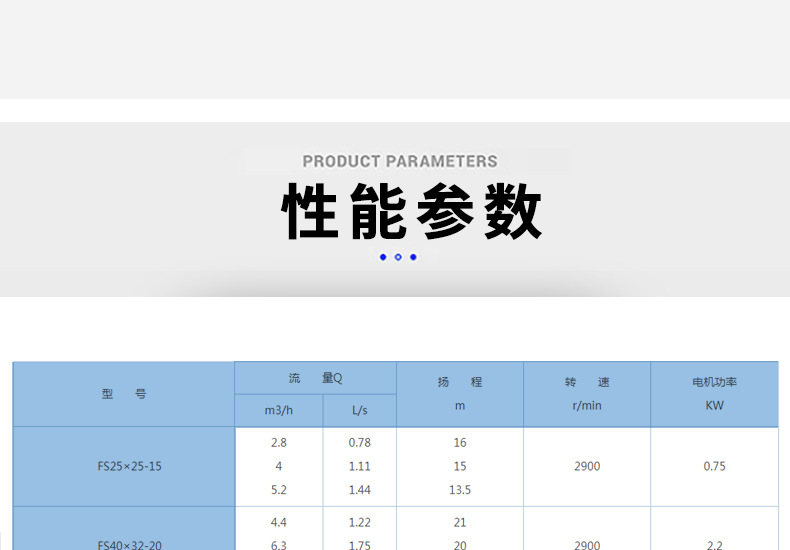Image resolution: width=790 pixels, height=550 pixels.
Task: Click the m3/h sub-header cell
Action: click(x=279, y=410)
